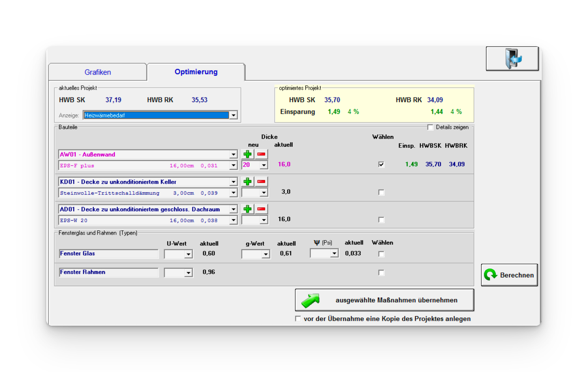
Task: Click green plus for AD01 Dachraum ceiling
Action: 248,209
